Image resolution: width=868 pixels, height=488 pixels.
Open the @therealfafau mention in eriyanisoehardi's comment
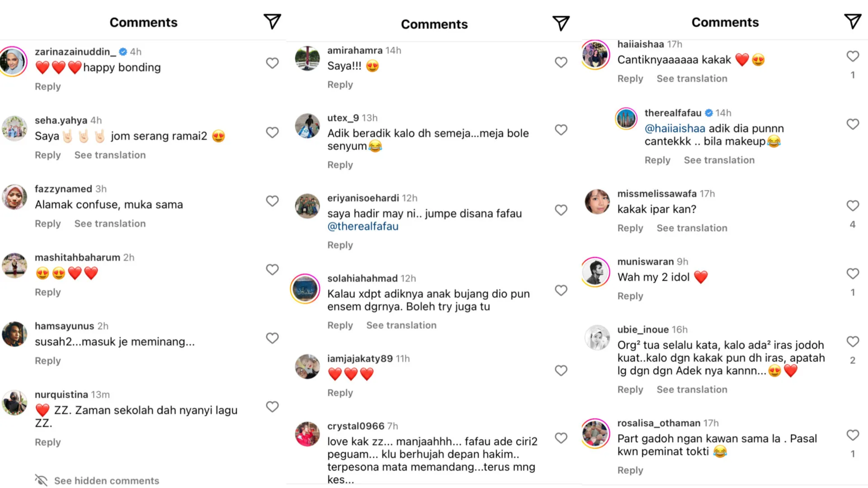[x=363, y=226]
